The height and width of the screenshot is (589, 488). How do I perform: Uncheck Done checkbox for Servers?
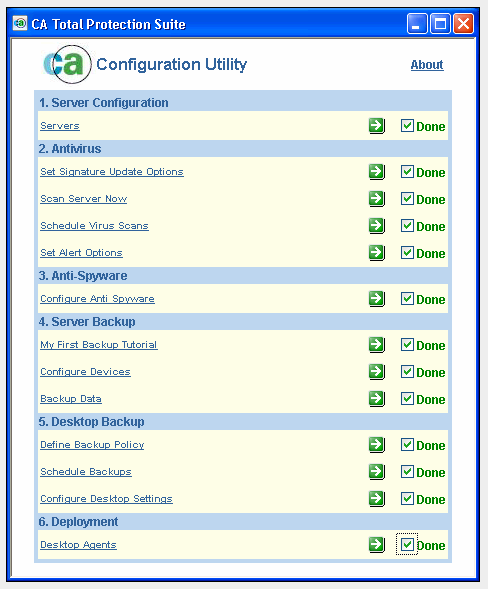[407, 125]
